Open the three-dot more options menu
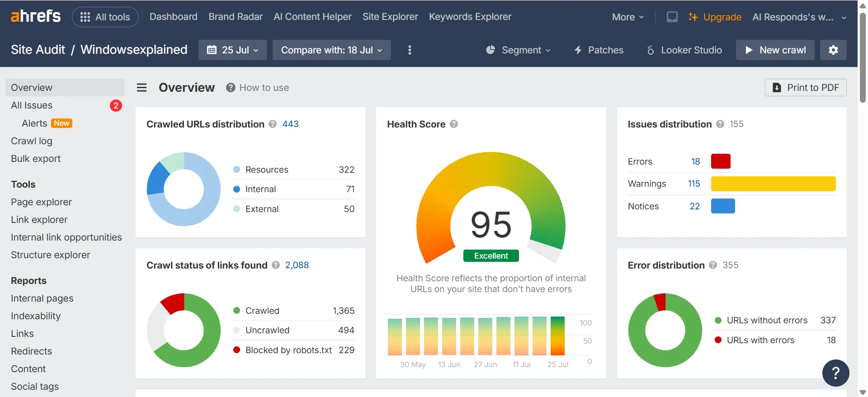The height and width of the screenshot is (397, 868). pyautogui.click(x=410, y=50)
